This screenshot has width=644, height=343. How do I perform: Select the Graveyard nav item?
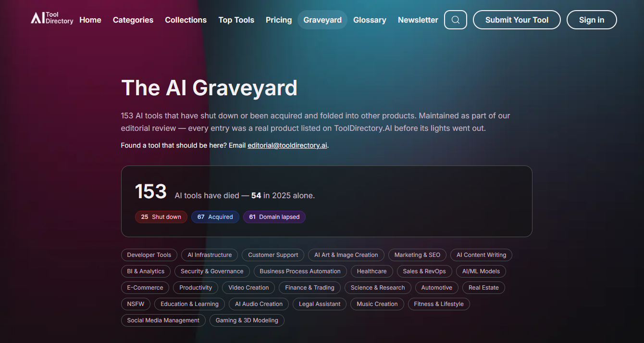click(322, 20)
